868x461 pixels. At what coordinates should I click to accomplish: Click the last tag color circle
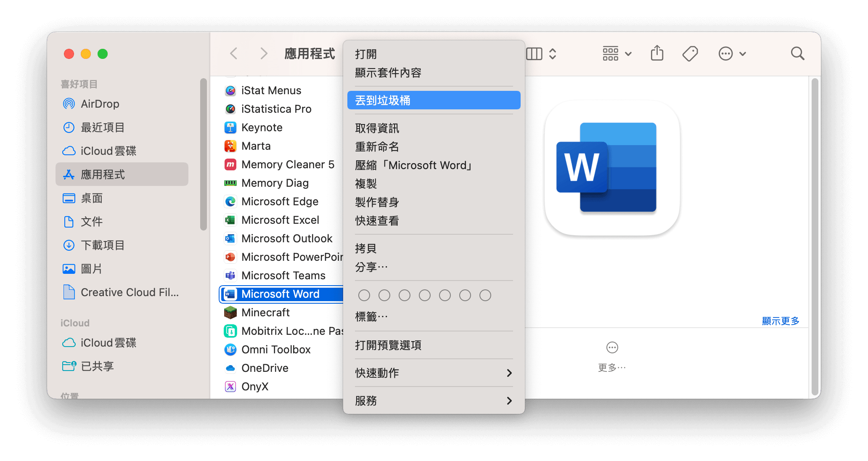[x=485, y=295]
